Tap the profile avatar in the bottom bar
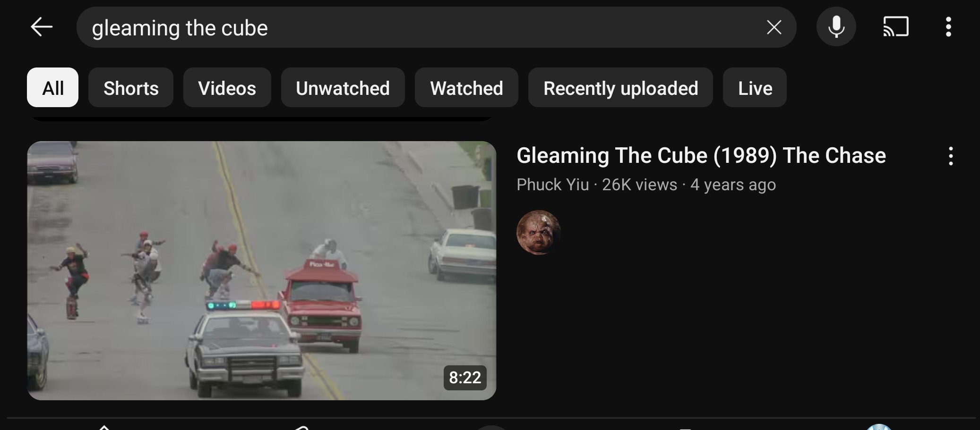This screenshot has width=980, height=430. [x=879, y=427]
